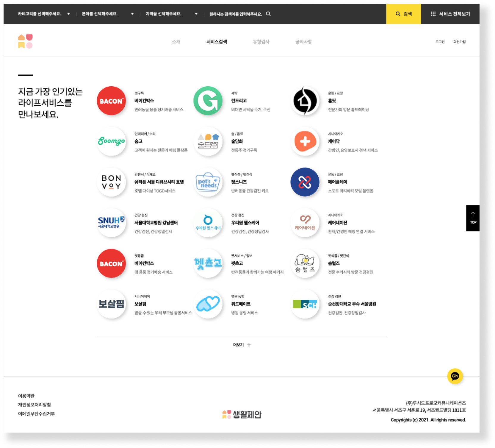Open the 술담화 logo icon

[x=208, y=141]
